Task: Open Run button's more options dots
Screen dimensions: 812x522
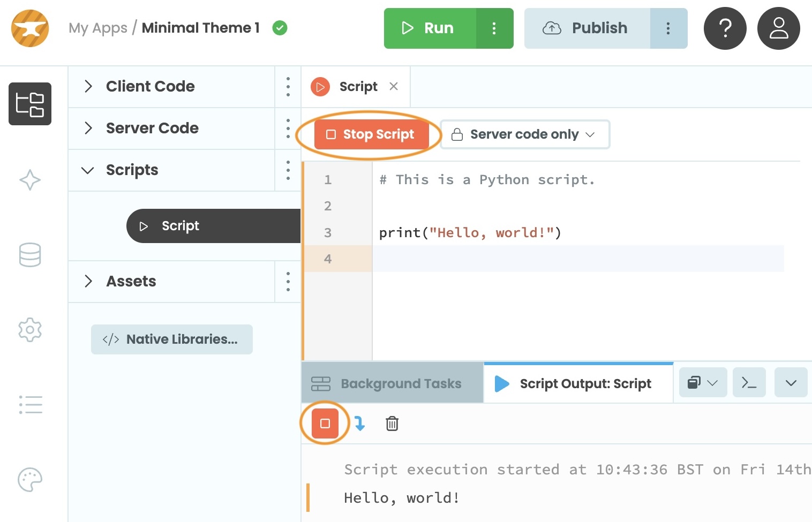Action: pos(494,28)
